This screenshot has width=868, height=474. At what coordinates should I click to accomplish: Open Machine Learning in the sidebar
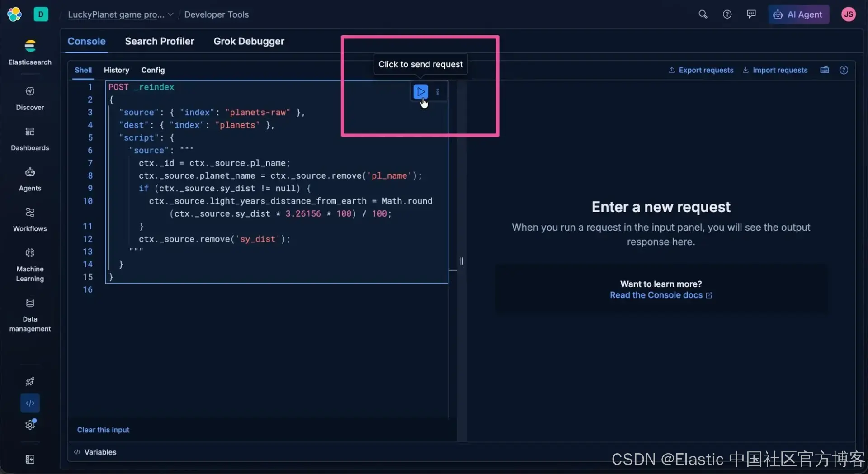[30, 265]
